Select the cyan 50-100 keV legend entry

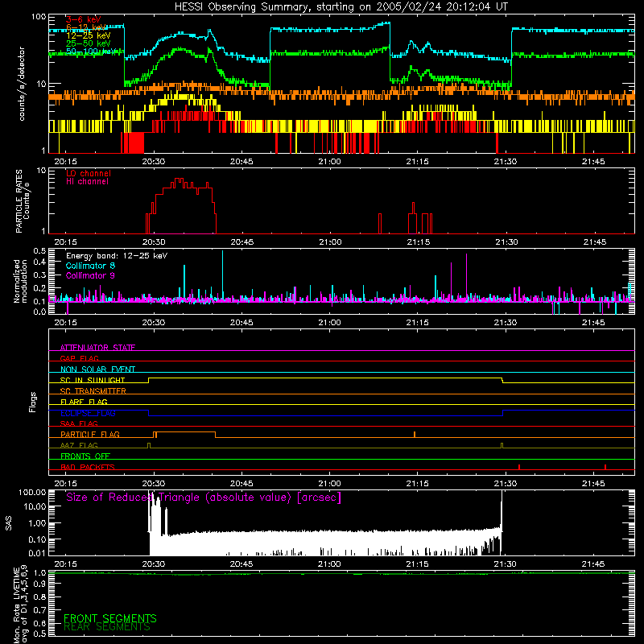90,52
